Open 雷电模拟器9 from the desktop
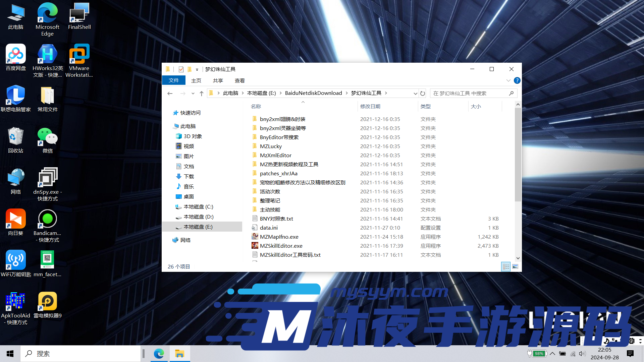 (47, 301)
